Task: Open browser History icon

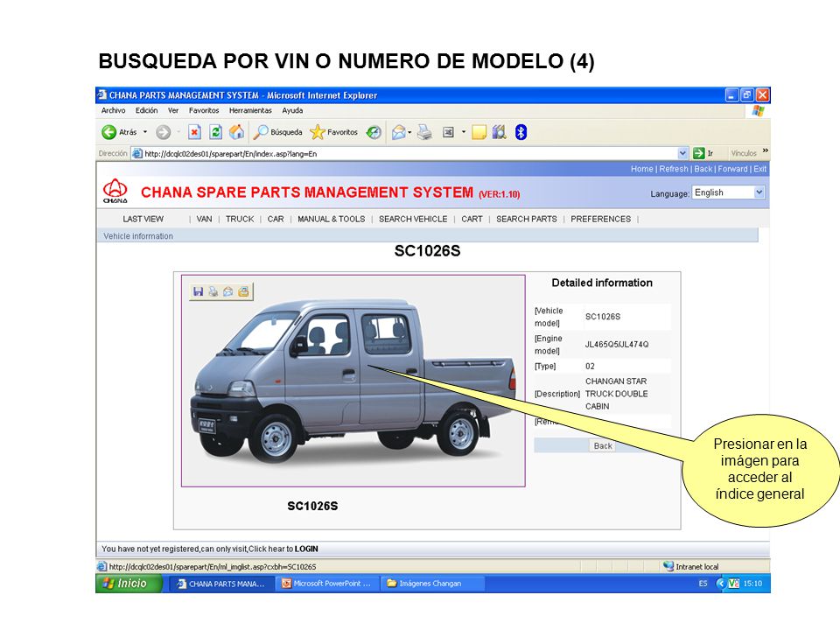Action: tap(374, 132)
